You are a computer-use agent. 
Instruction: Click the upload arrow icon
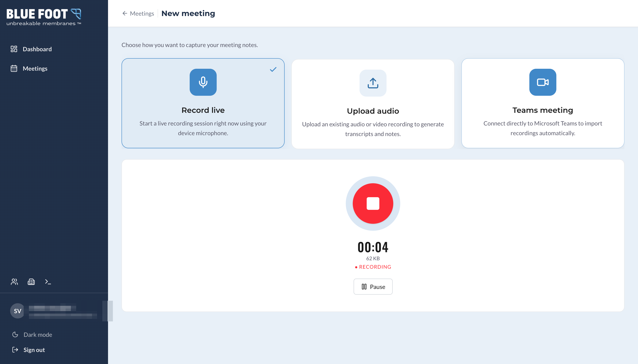[373, 83]
